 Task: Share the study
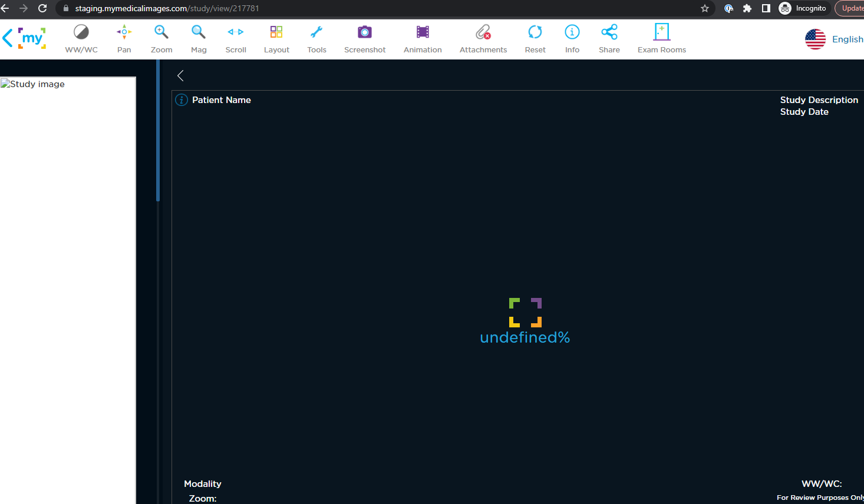(609, 39)
